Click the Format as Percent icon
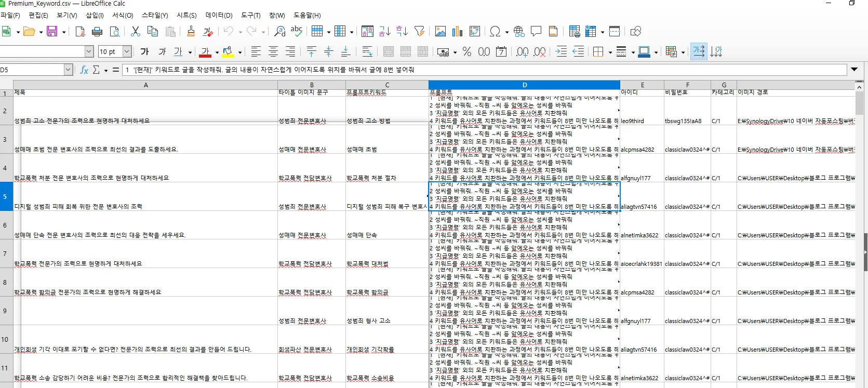This screenshot has height=388, width=868. click(x=467, y=51)
